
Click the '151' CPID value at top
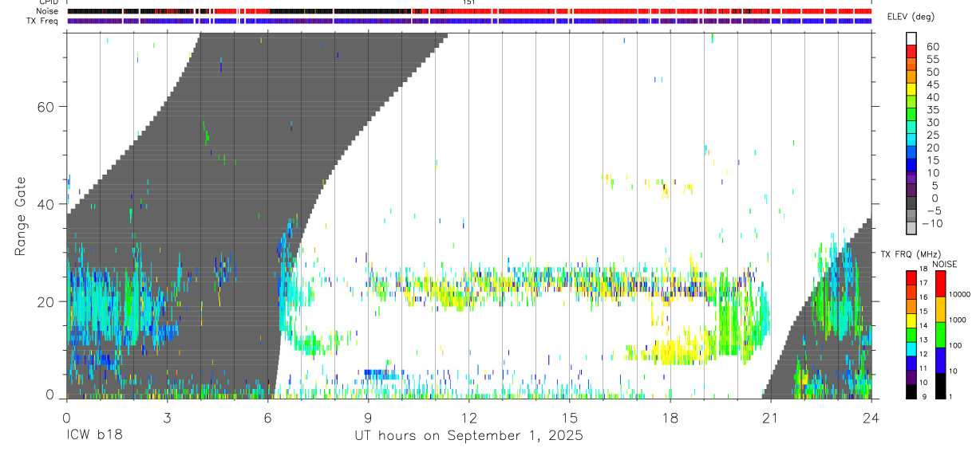pyautogui.click(x=469, y=3)
